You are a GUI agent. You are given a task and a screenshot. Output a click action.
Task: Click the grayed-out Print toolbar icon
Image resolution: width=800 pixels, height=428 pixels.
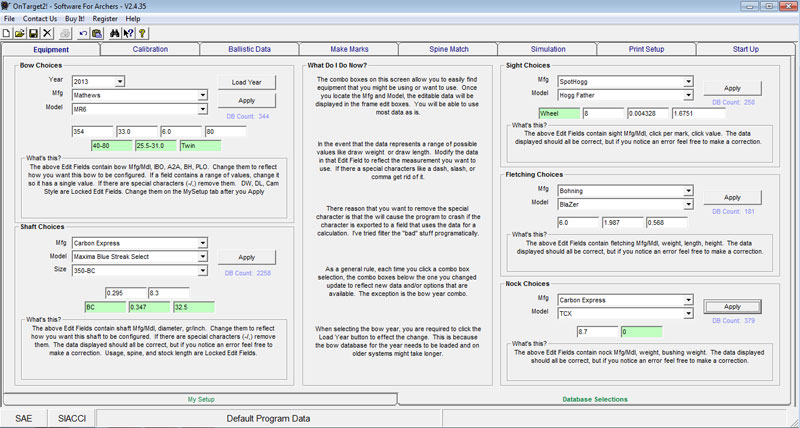pyautogui.click(x=65, y=33)
